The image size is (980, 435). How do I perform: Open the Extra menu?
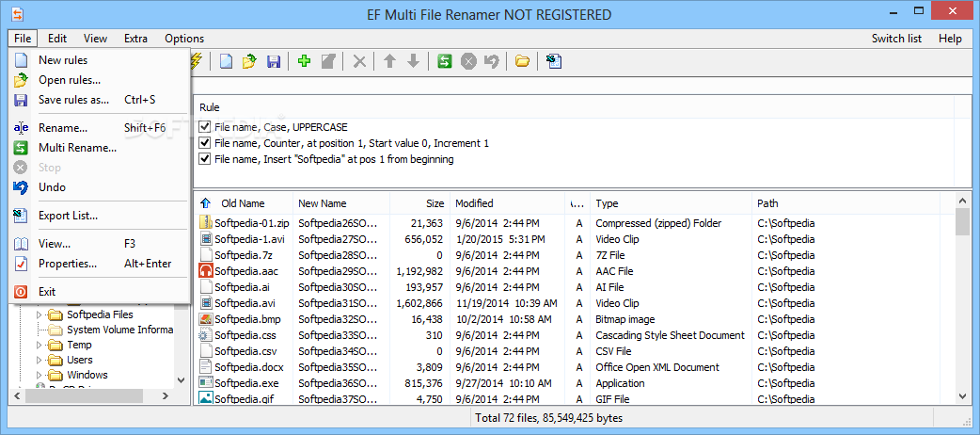[x=135, y=39]
